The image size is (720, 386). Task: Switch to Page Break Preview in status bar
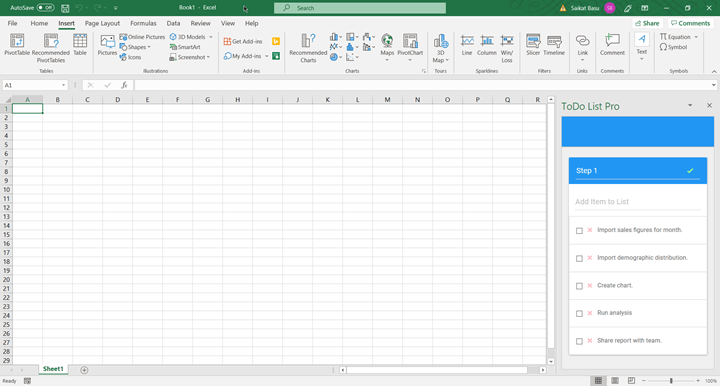click(x=631, y=380)
